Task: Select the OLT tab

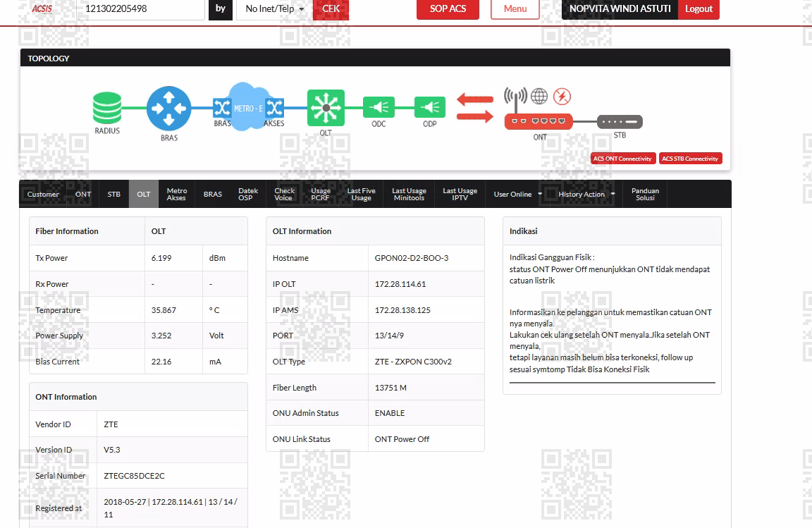Action: coord(144,195)
